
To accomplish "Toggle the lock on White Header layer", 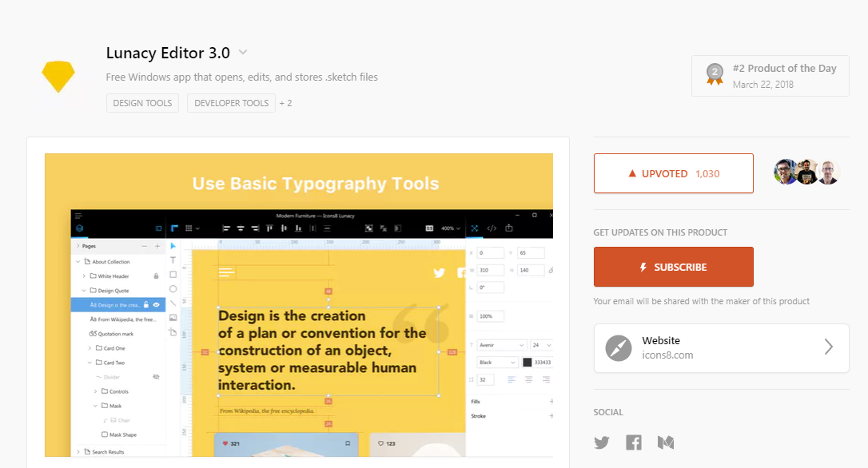I will point(156,276).
